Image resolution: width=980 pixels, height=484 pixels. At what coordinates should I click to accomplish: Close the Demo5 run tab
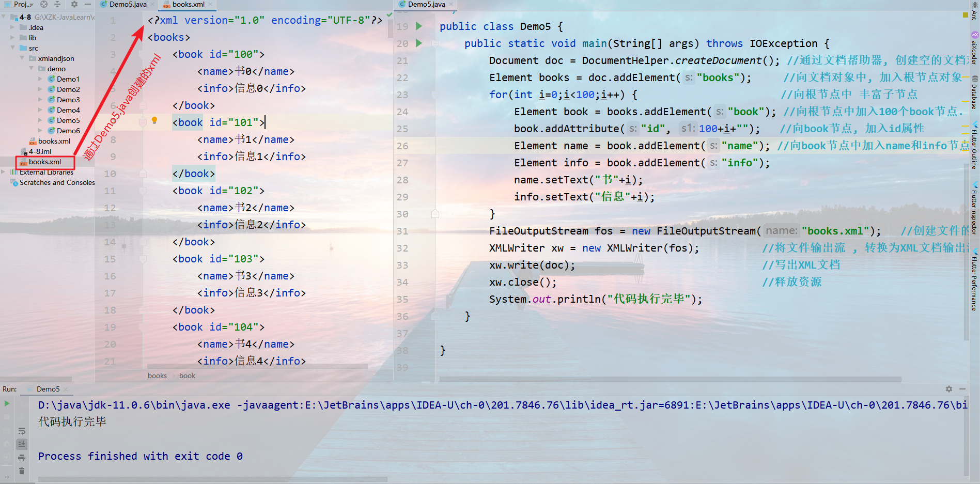pos(66,389)
